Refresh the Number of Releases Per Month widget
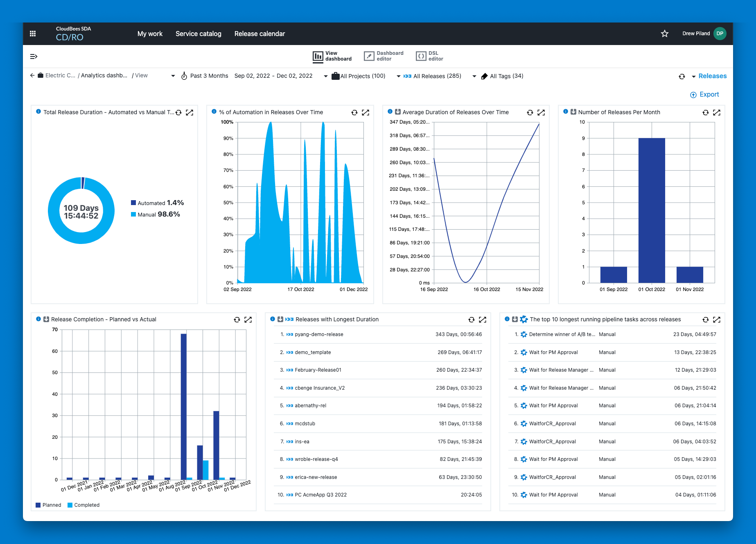 (705, 113)
